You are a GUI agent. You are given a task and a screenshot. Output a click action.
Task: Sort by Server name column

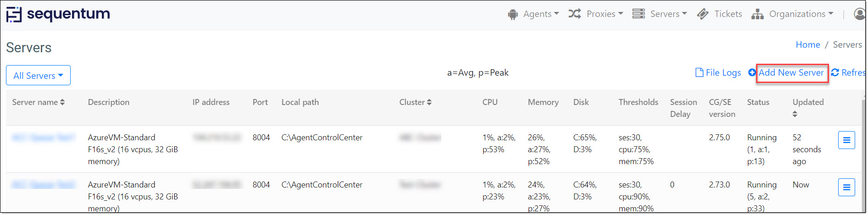click(x=38, y=102)
